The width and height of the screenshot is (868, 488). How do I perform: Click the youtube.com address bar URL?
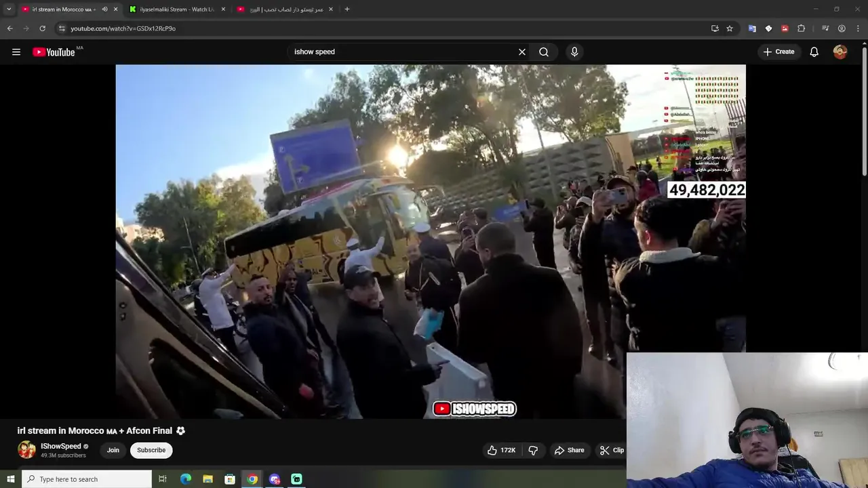tap(123, 28)
